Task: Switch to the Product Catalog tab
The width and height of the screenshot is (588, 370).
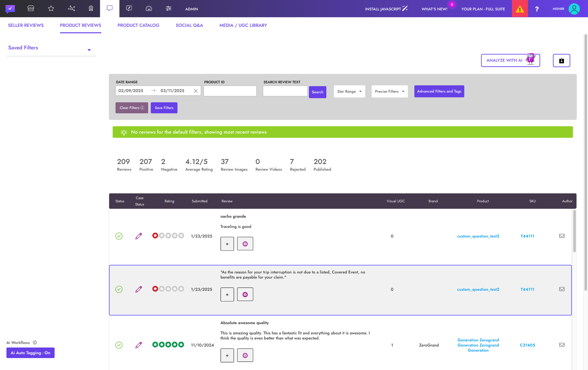Action: pyautogui.click(x=138, y=25)
